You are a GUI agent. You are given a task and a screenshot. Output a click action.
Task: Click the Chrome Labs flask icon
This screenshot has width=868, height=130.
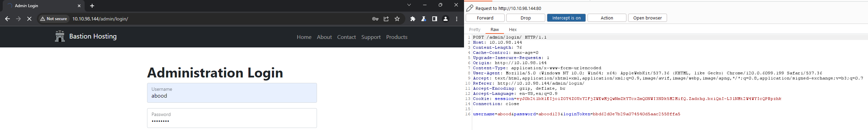tap(424, 19)
